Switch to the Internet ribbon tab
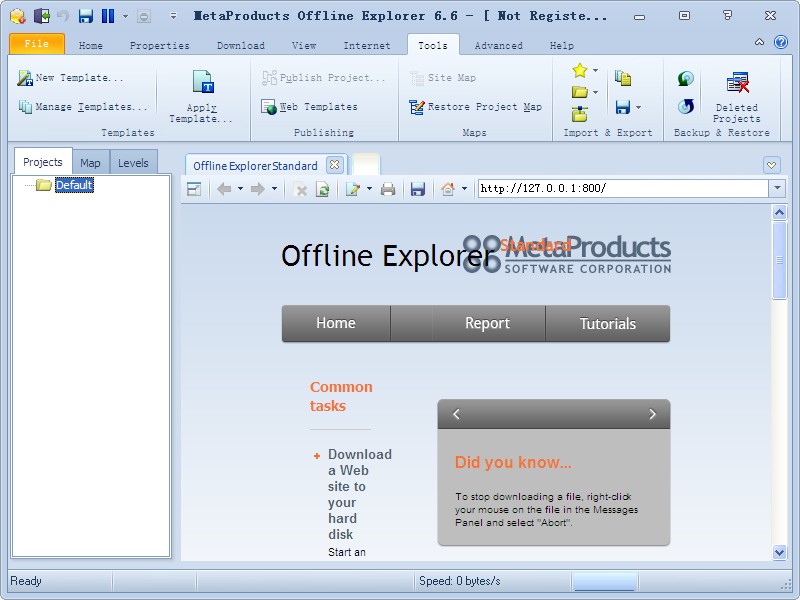This screenshot has width=800, height=600. (367, 45)
